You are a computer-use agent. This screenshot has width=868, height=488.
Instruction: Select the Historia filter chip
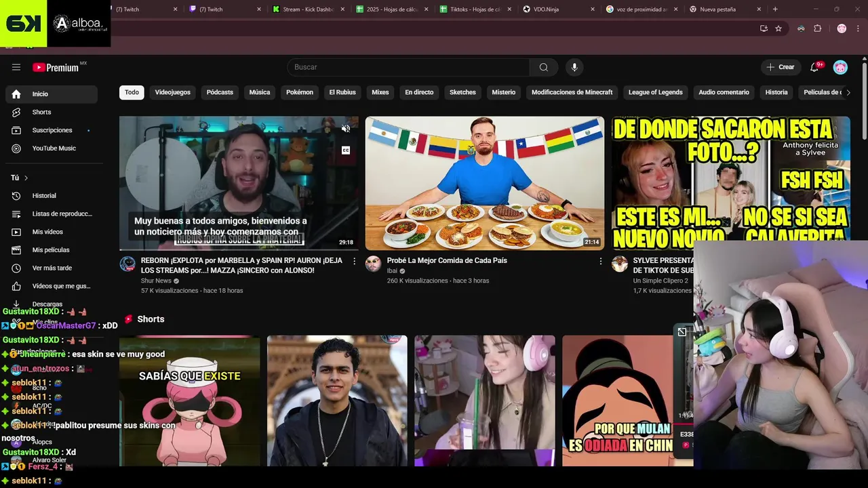pyautogui.click(x=776, y=92)
